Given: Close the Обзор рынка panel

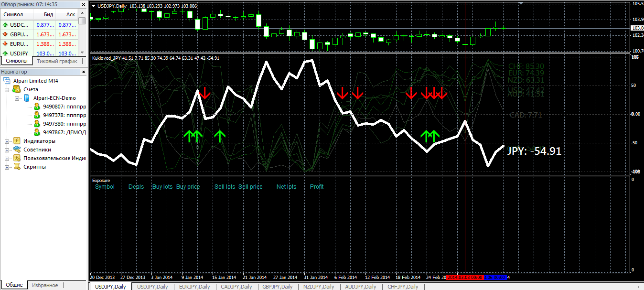Looking at the screenshot, I should pos(83,4).
